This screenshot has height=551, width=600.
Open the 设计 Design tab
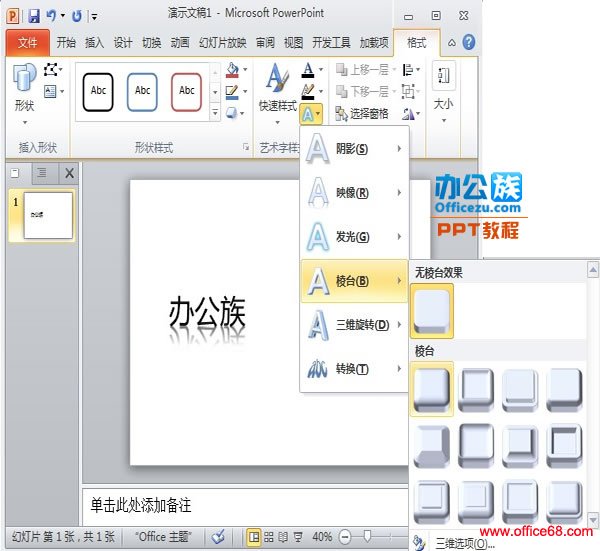tap(123, 42)
